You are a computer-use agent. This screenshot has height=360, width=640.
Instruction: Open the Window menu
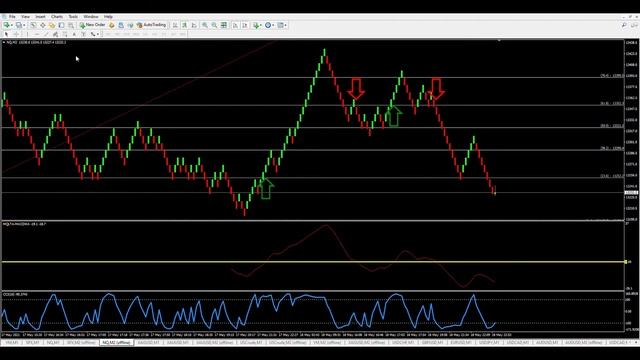pos(91,17)
